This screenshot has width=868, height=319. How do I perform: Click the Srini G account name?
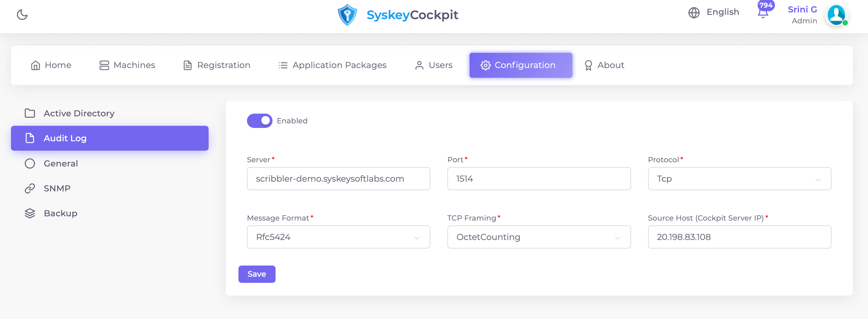click(802, 9)
